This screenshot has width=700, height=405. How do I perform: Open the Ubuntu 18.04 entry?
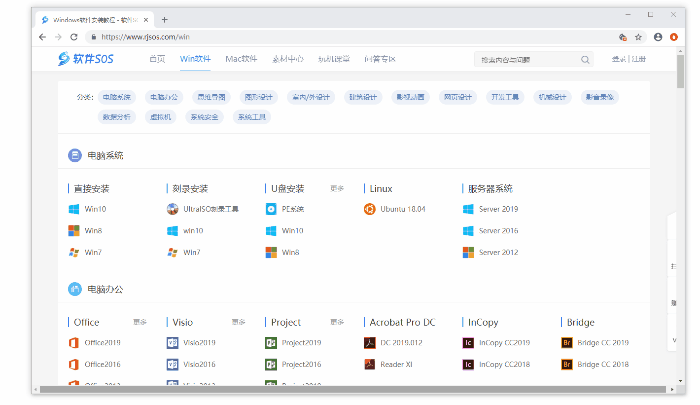click(x=395, y=209)
